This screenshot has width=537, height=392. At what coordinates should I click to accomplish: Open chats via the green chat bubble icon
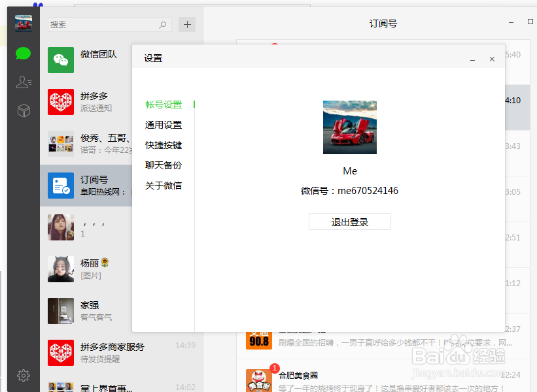pyautogui.click(x=23, y=54)
